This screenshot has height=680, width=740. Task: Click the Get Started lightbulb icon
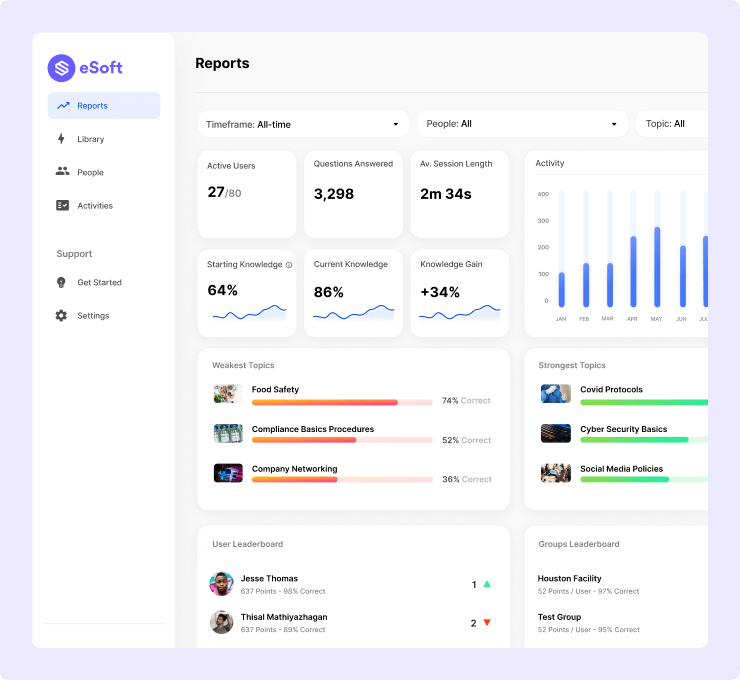click(x=62, y=283)
